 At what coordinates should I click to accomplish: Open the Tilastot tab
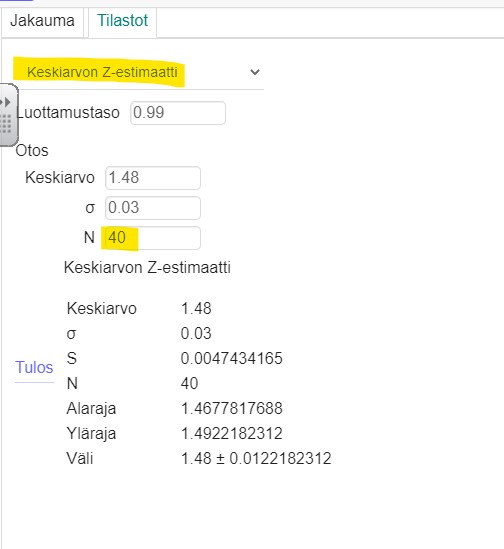pos(123,21)
